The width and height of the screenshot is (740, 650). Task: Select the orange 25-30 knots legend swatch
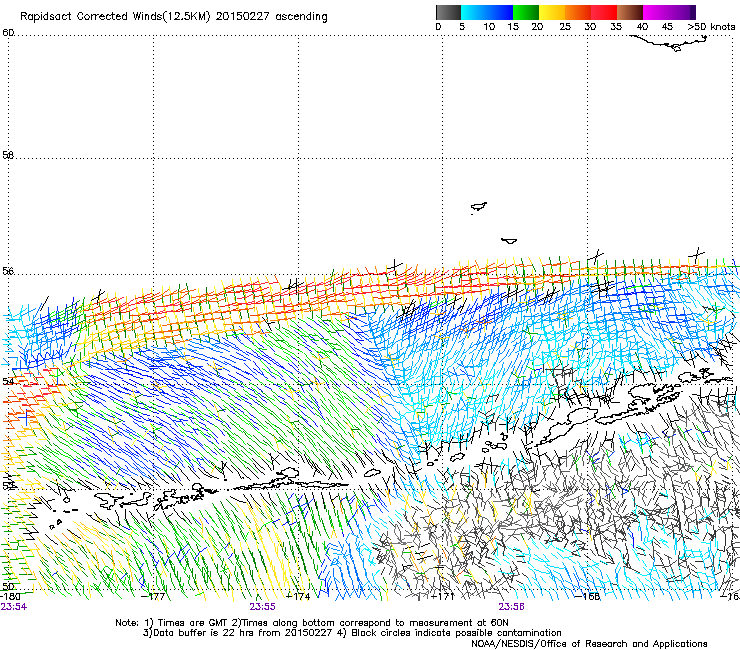(578, 12)
